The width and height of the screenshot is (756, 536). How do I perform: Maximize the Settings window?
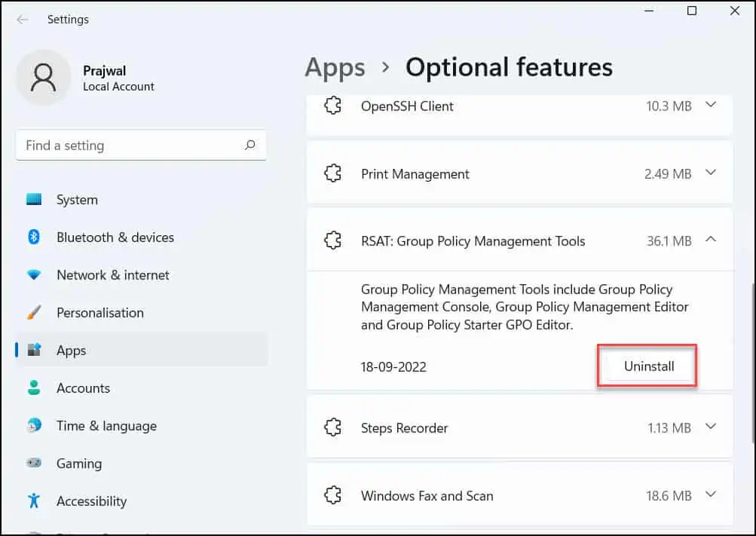tap(692, 11)
